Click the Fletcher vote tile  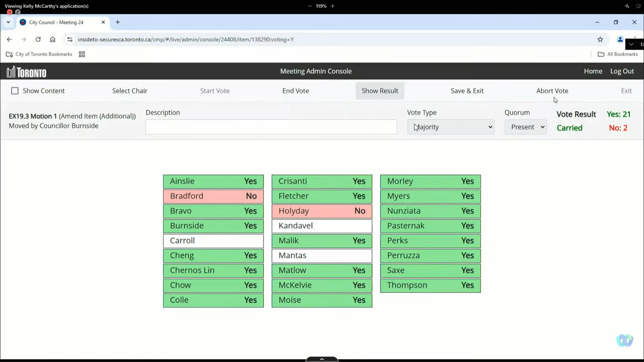click(322, 196)
